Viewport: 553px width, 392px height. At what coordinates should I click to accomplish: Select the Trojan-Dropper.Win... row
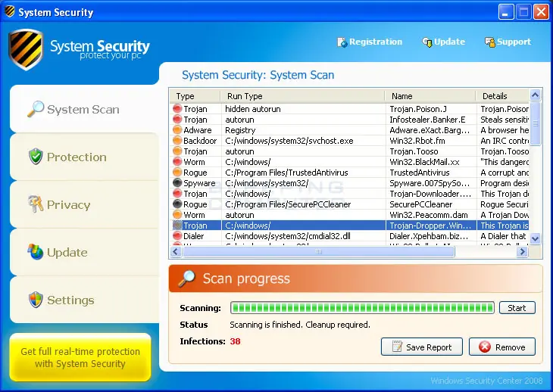coord(349,226)
